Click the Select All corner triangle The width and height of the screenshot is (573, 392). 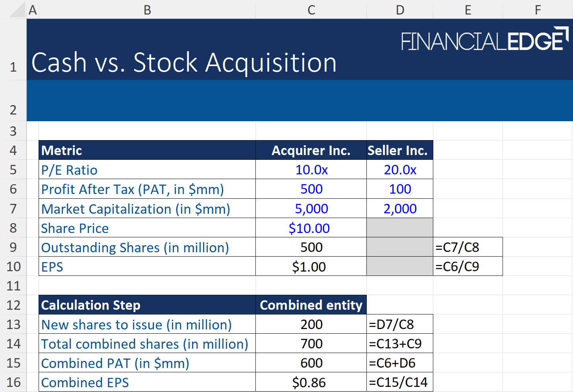[13, 10]
